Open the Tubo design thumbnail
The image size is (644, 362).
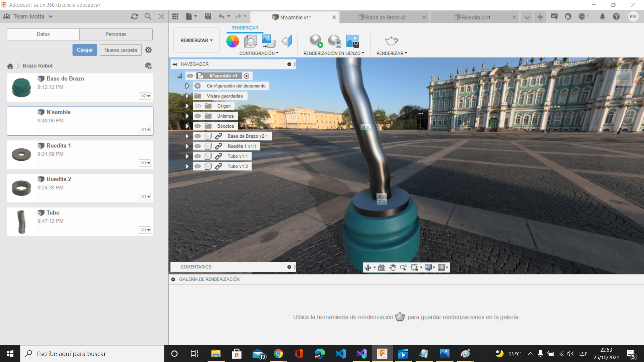click(21, 222)
